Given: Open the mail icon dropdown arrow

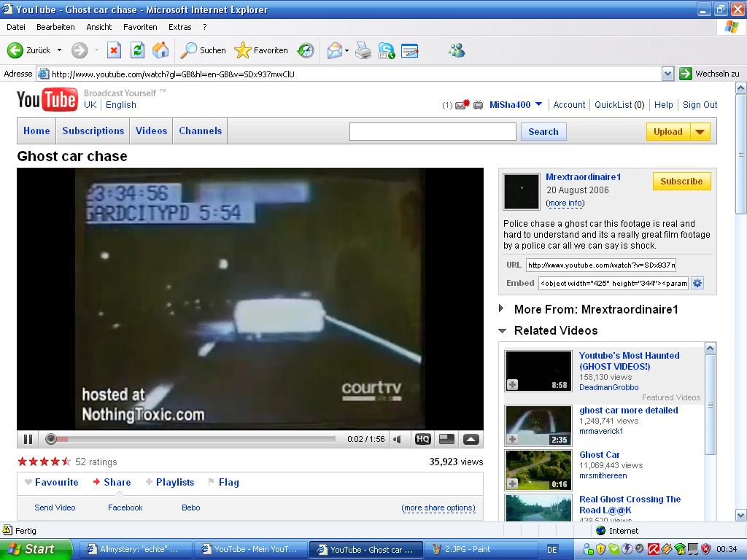Looking at the screenshot, I should pyautogui.click(x=347, y=50).
